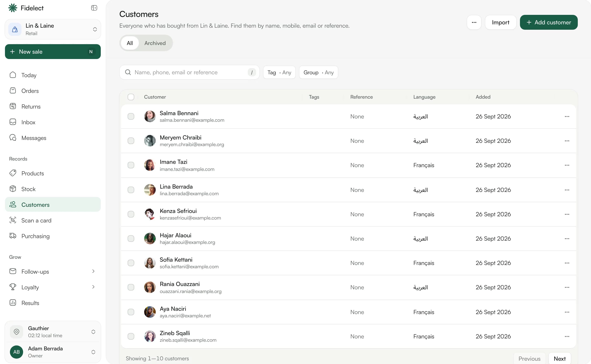
Task: Switch to the Archived tab
Action: click(155, 43)
